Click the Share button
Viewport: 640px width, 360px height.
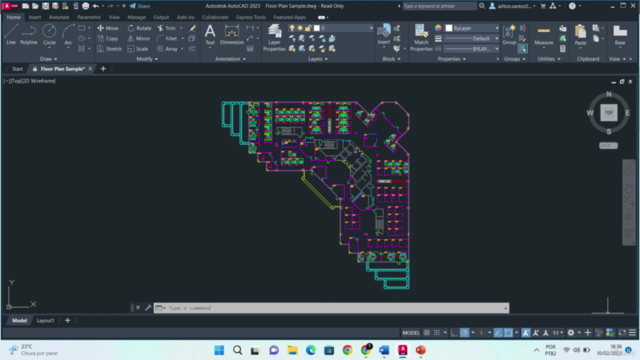click(140, 6)
